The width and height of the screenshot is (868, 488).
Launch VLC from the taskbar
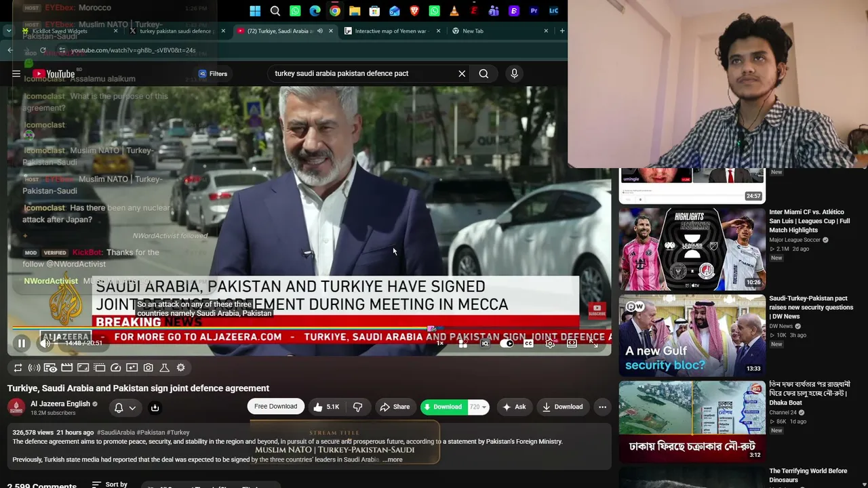[454, 11]
